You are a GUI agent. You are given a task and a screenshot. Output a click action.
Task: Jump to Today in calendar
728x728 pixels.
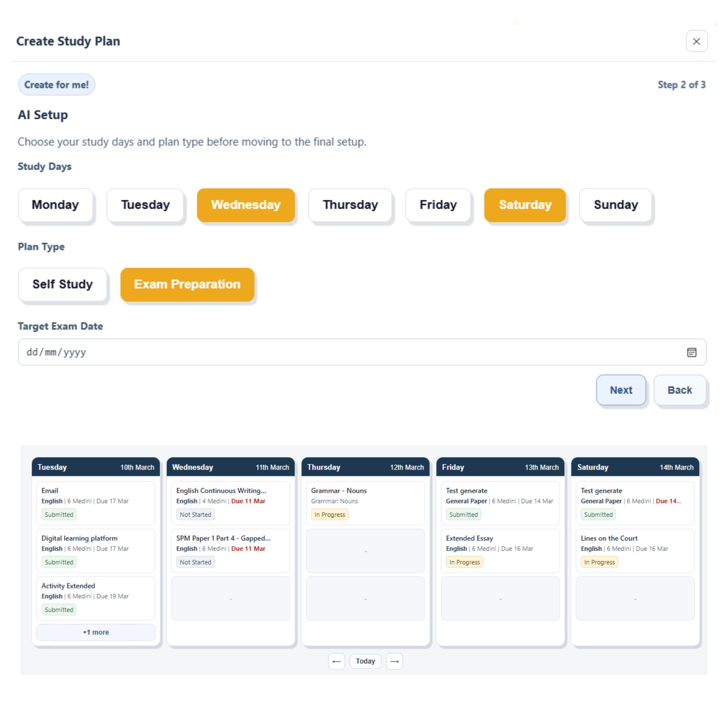tap(365, 661)
